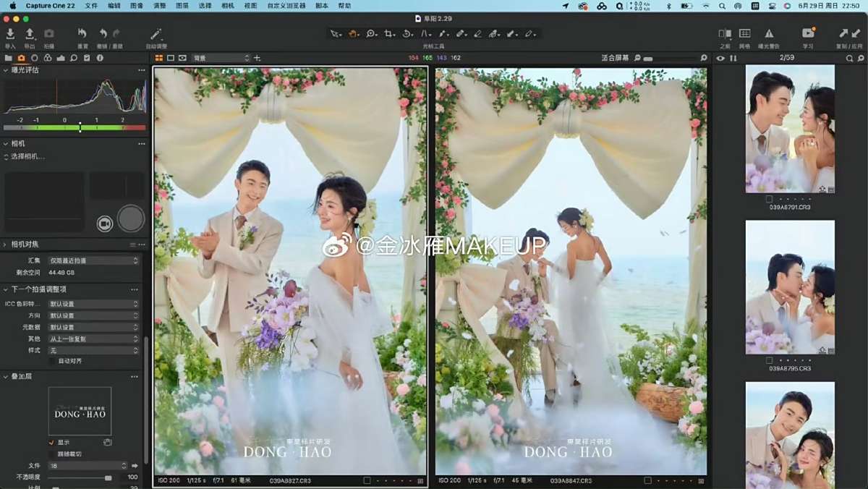Image resolution: width=868 pixels, height=489 pixels.
Task: Enable the 跟随裁切 checkbox
Action: coord(51,454)
